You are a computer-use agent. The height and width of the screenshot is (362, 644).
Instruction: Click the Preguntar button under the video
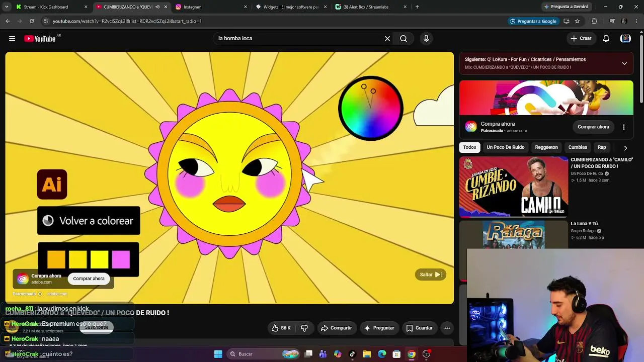[x=379, y=328]
